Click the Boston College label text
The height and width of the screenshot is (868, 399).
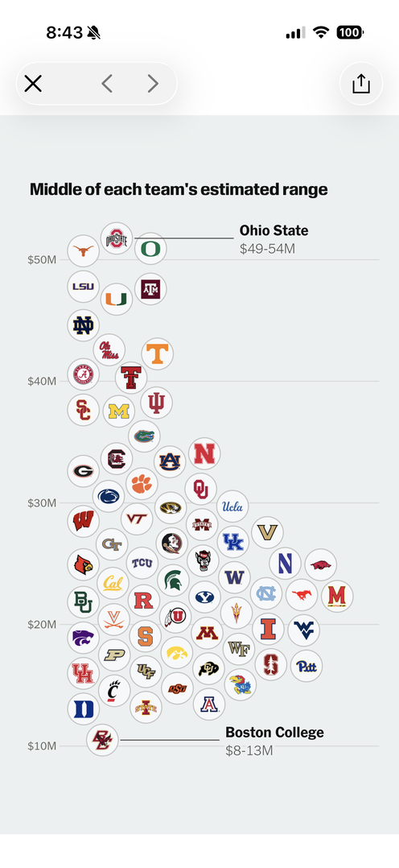pos(274,733)
